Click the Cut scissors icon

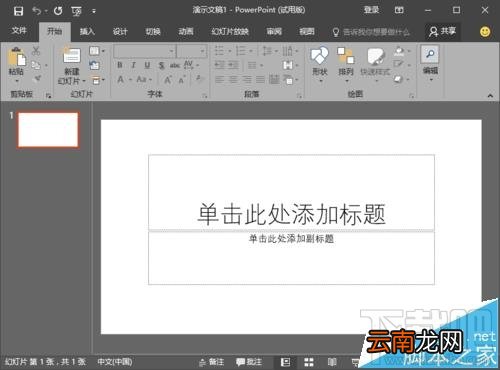pyautogui.click(x=36, y=51)
